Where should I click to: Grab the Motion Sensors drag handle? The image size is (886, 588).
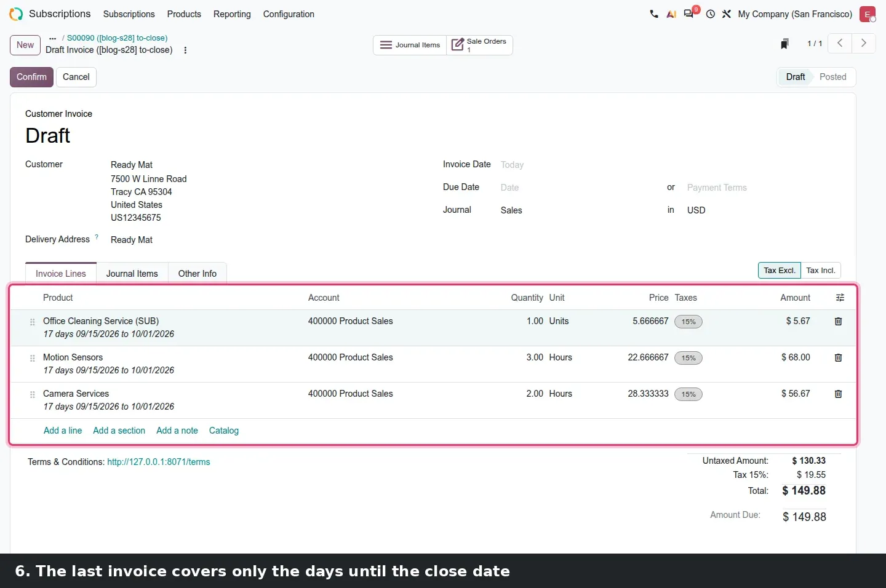(x=33, y=358)
